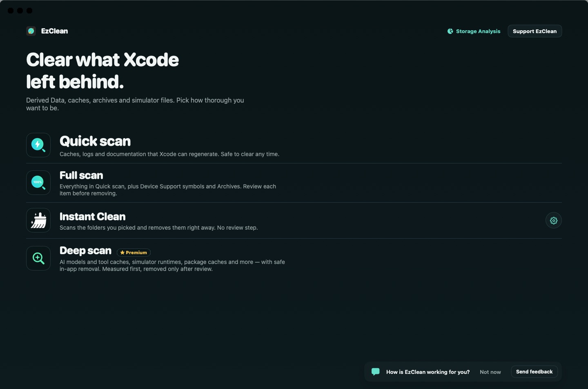
Task: Click the "Clear what Xcode left behind." headline
Action: pyautogui.click(x=102, y=71)
